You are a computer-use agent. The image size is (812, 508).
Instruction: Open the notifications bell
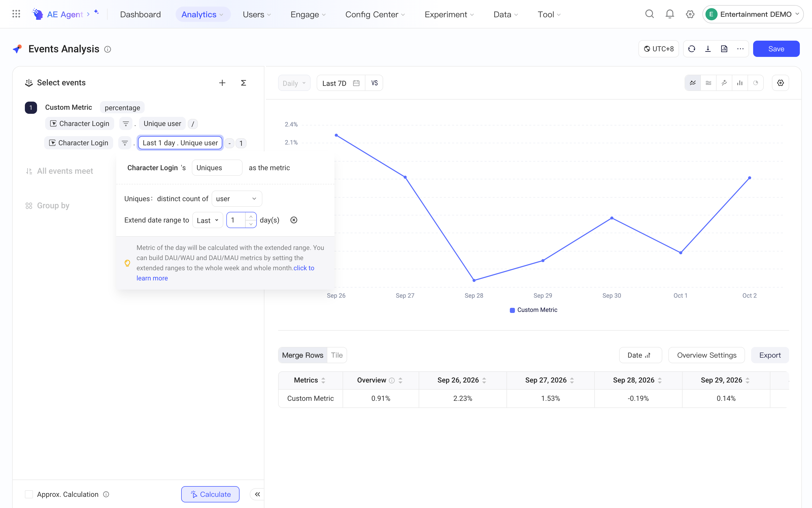[x=669, y=14]
